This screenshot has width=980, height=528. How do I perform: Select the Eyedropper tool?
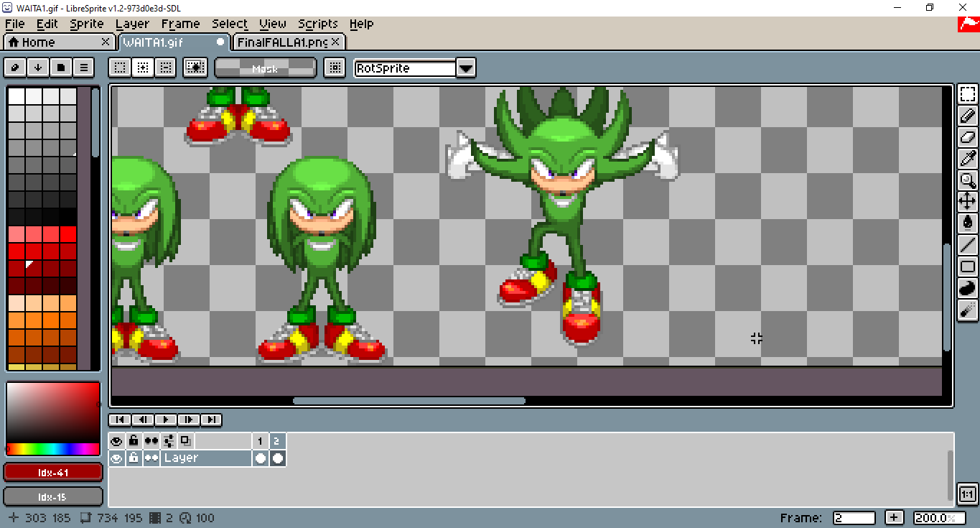click(968, 158)
